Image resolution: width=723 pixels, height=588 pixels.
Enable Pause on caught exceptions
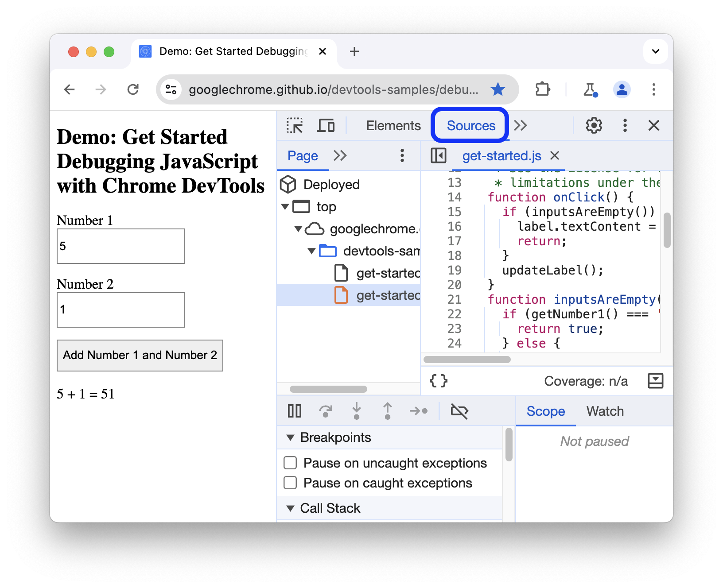click(x=290, y=483)
